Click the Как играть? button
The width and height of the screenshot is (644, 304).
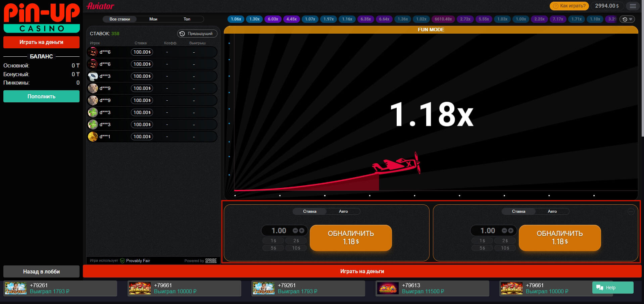pos(569,6)
